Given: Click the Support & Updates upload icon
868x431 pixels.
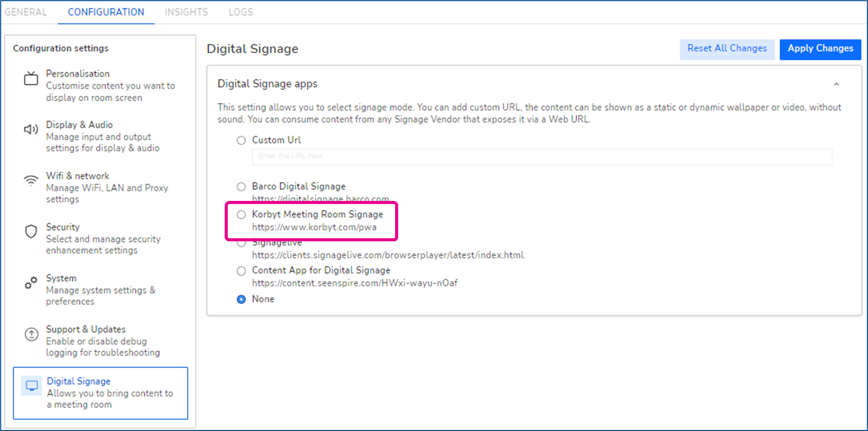Looking at the screenshot, I should 31,334.
